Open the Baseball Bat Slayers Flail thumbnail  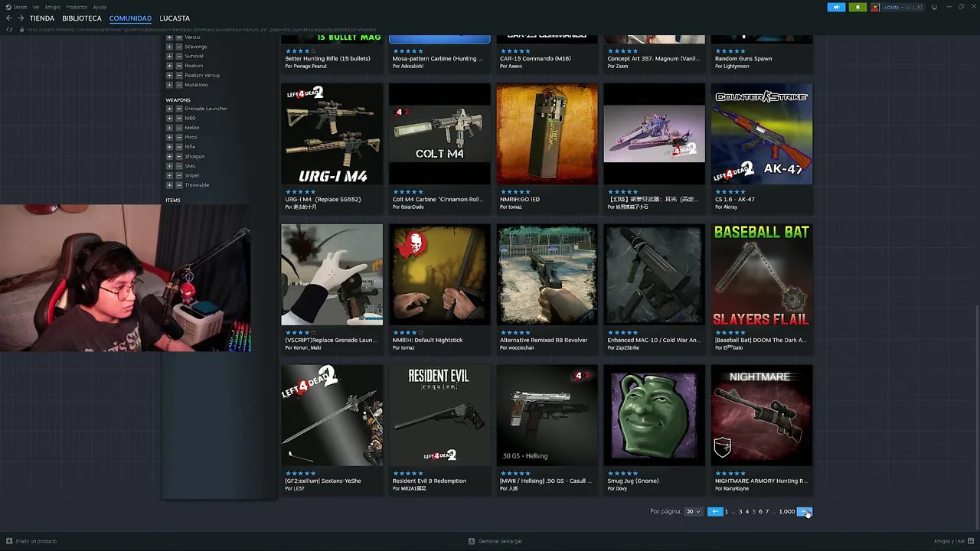pyautogui.click(x=762, y=275)
